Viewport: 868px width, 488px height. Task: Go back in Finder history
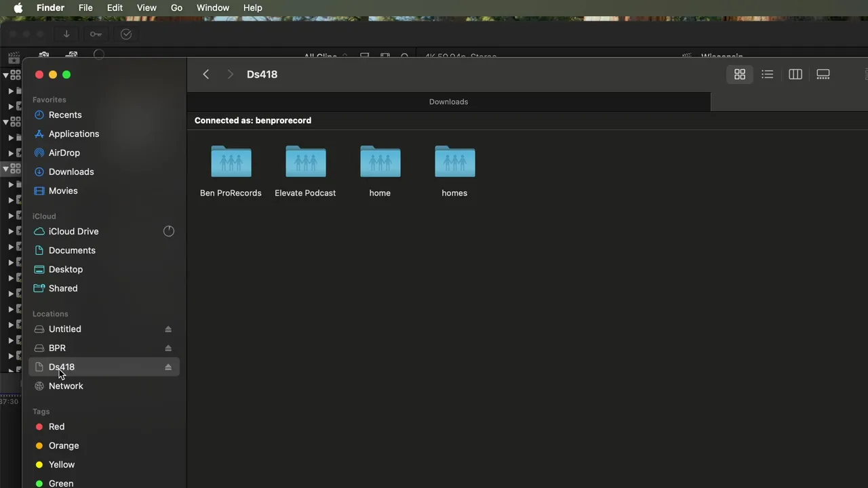[206, 75]
